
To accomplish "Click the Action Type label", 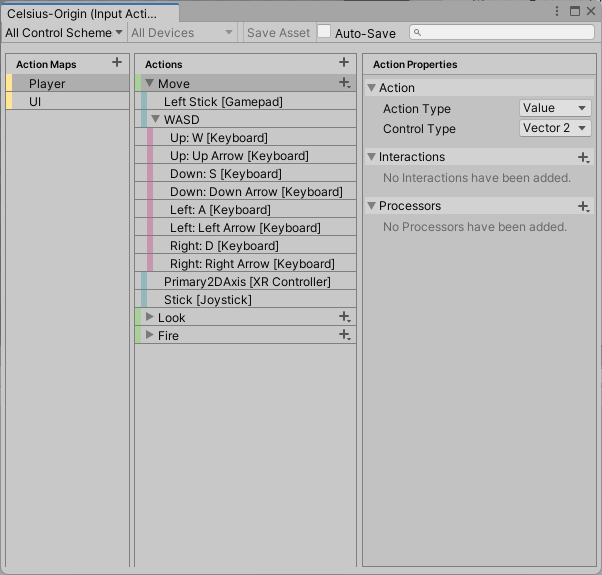I will click(x=417, y=109).
